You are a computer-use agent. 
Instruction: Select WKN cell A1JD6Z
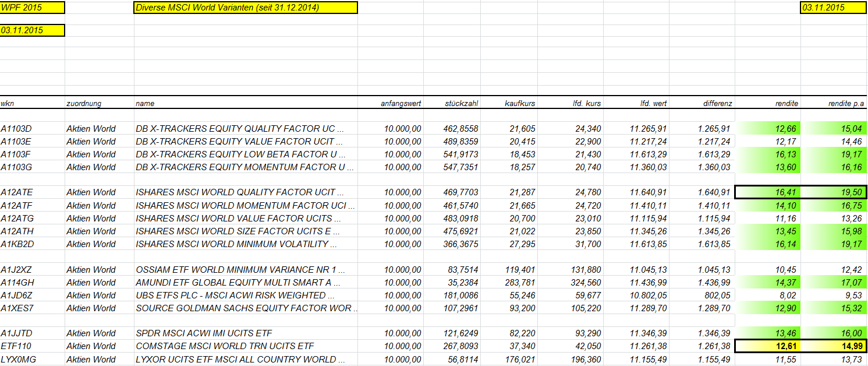click(x=33, y=295)
